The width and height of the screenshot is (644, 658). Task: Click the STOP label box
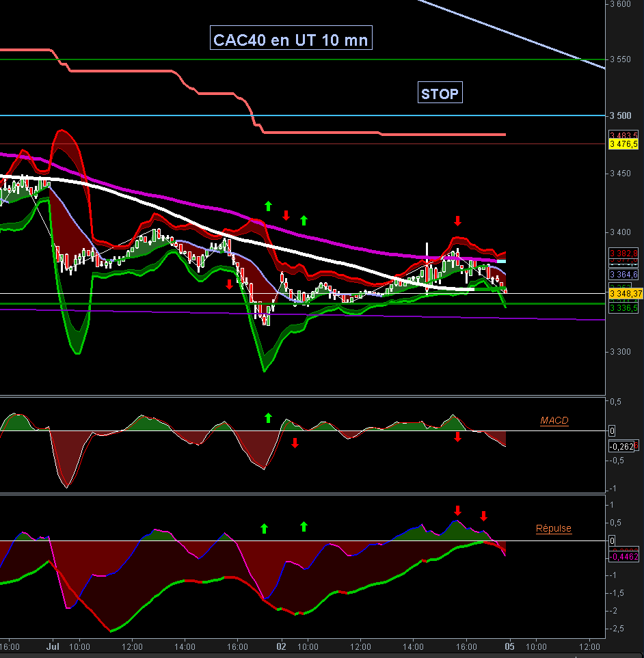pos(440,92)
